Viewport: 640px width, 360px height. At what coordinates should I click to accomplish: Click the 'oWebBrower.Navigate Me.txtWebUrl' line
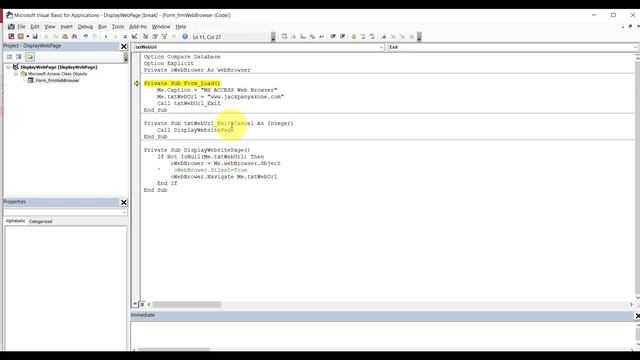click(x=224, y=177)
